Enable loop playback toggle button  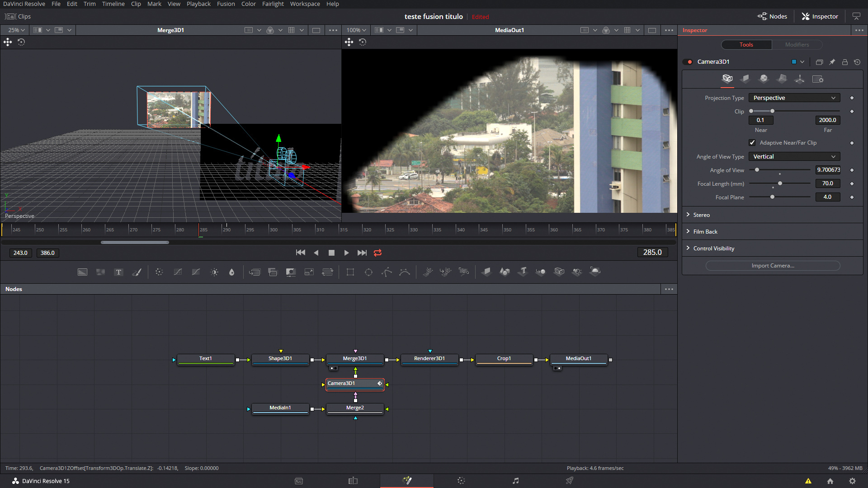pyautogui.click(x=377, y=253)
